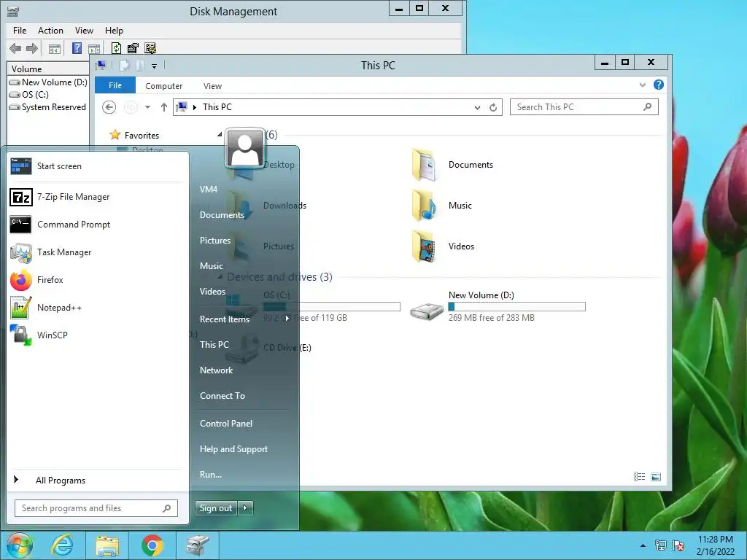Expand All Programs list
Image resolution: width=747 pixels, height=560 pixels.
(x=61, y=481)
